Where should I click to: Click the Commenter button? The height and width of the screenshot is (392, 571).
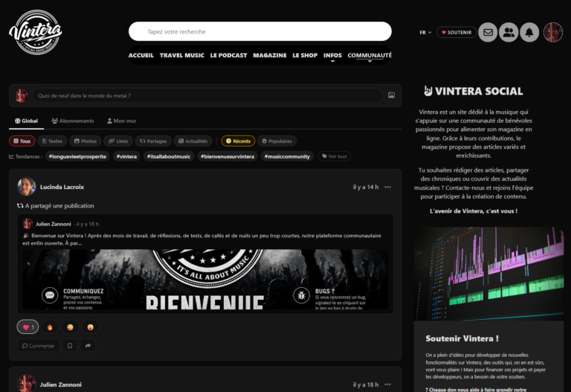coord(38,346)
